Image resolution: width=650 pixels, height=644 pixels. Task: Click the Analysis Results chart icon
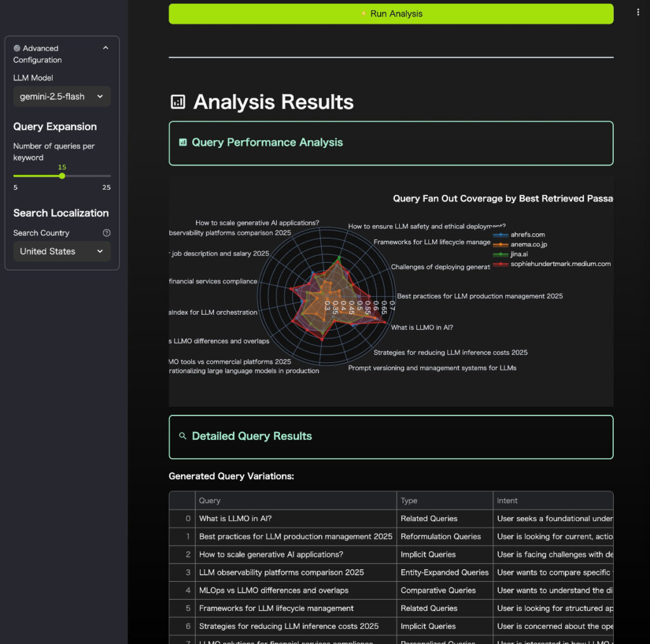178,102
